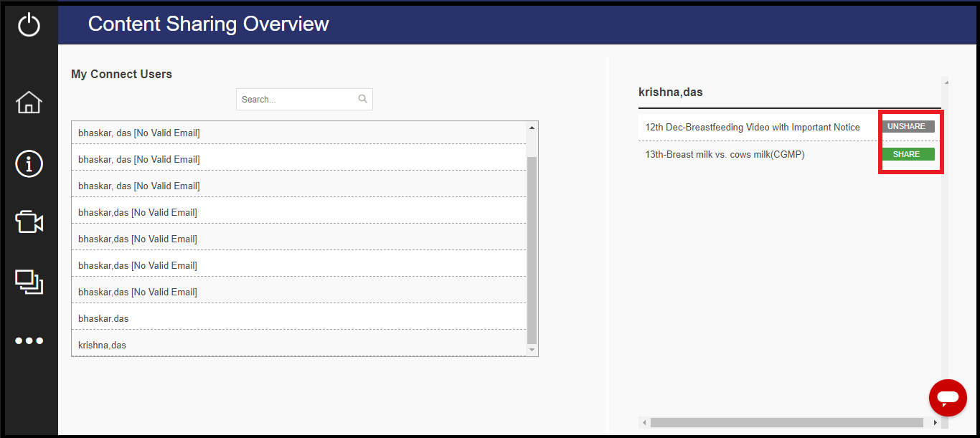Click the horizontal scrollbar left arrow
The height and width of the screenshot is (438, 980).
[x=644, y=423]
